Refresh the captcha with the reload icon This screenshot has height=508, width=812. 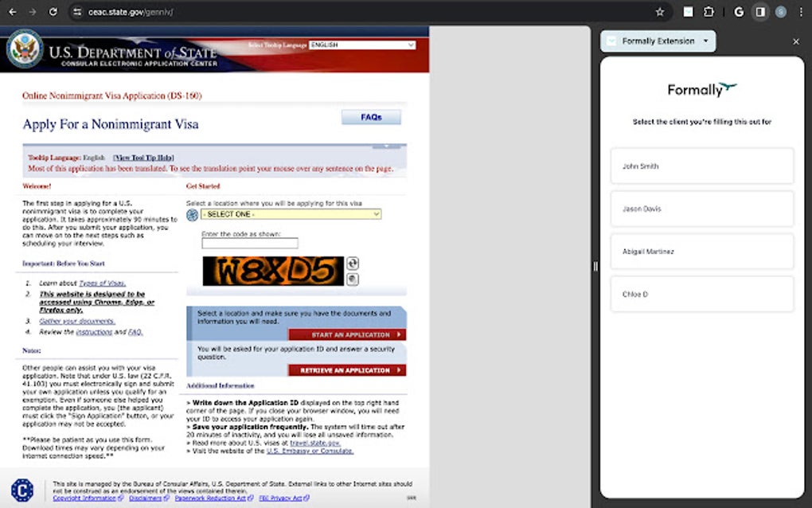(x=353, y=264)
